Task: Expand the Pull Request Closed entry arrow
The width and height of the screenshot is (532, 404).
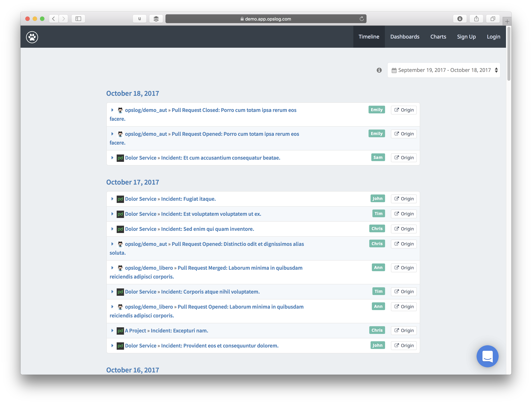Action: coord(112,110)
